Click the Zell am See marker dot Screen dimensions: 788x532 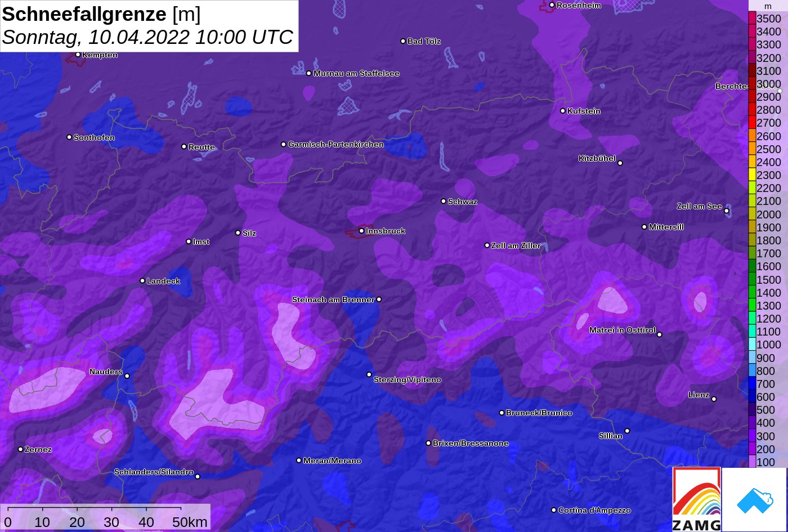coord(727,211)
